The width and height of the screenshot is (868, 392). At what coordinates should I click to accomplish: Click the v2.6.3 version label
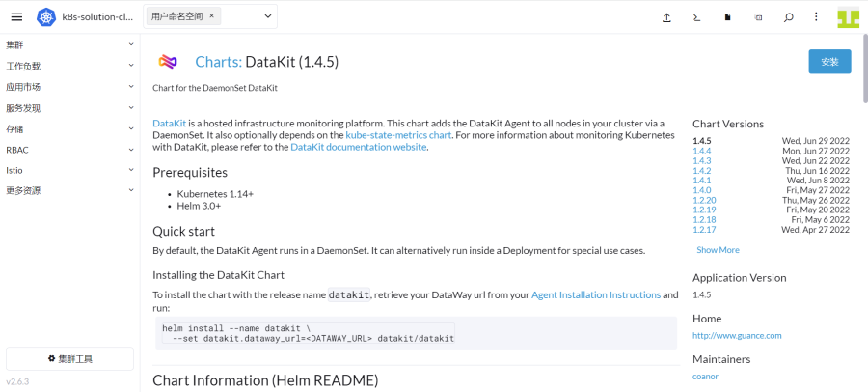(x=17, y=382)
